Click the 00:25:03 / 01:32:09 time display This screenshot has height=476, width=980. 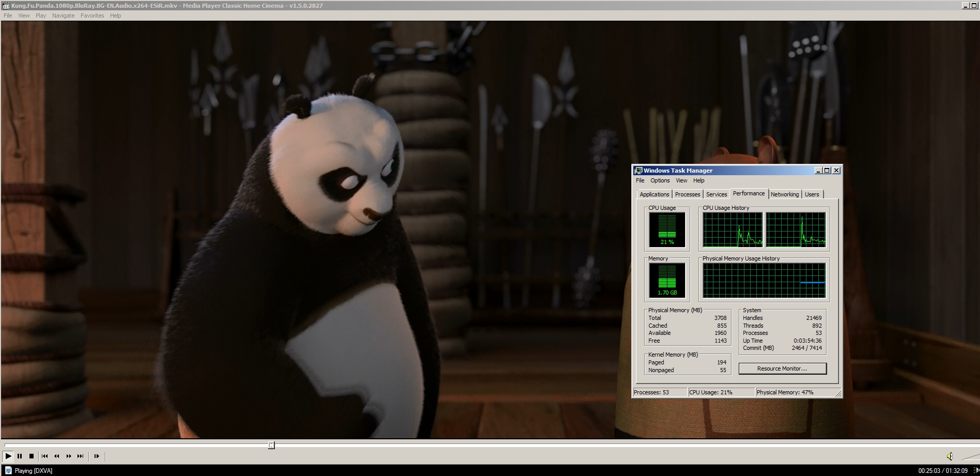(x=943, y=471)
